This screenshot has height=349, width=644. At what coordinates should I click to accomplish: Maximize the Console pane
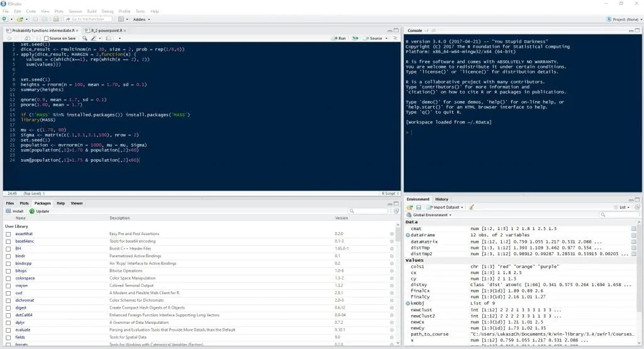(638, 30)
